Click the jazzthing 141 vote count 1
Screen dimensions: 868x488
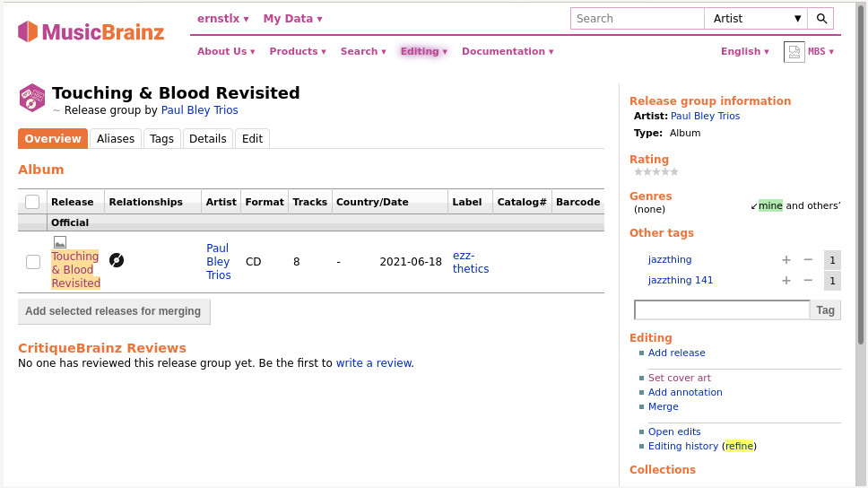click(832, 281)
